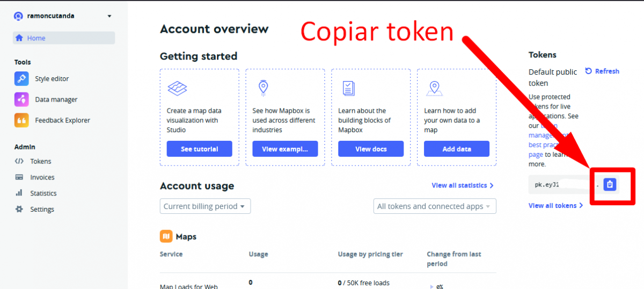Open the View all statistics link
This screenshot has height=289, width=644.
[x=462, y=185]
